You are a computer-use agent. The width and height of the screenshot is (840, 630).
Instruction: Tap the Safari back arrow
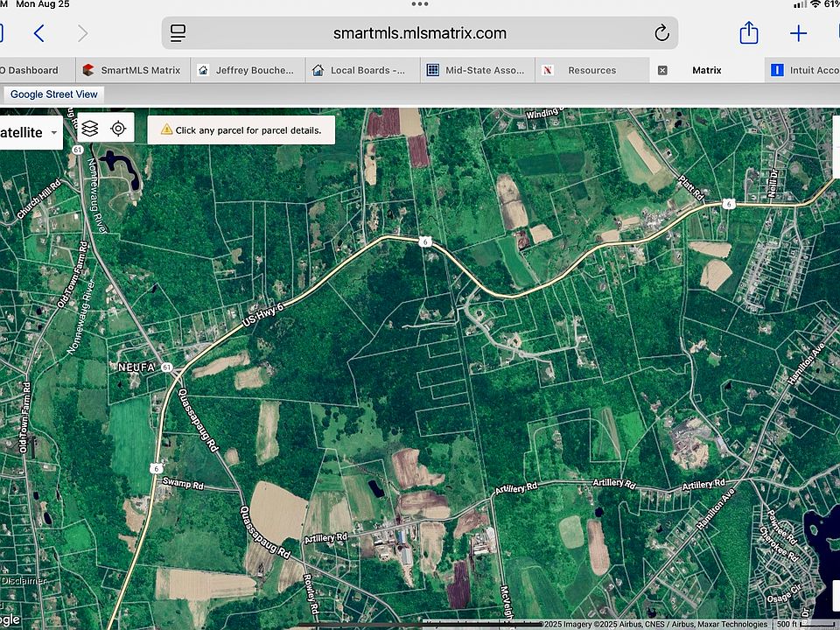click(x=39, y=34)
